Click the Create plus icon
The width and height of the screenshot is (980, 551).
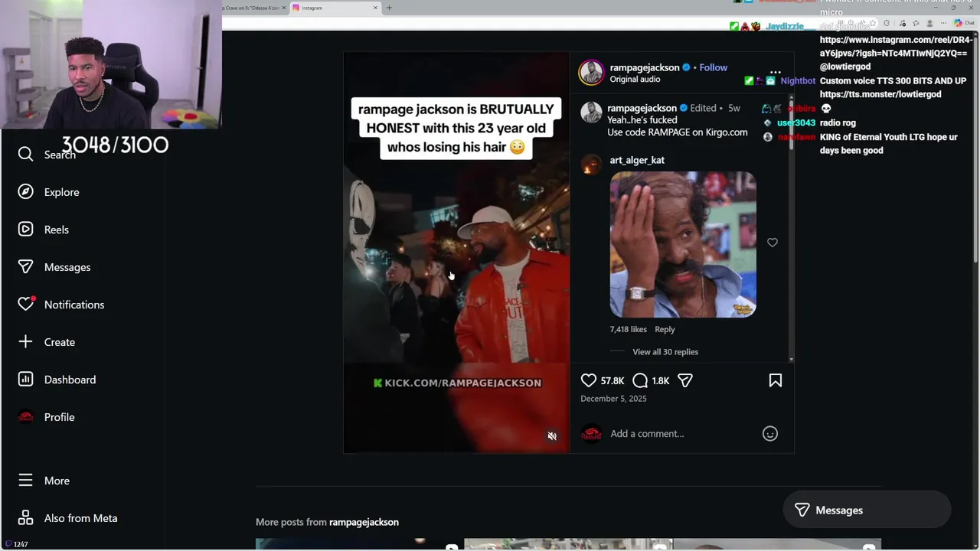click(25, 342)
